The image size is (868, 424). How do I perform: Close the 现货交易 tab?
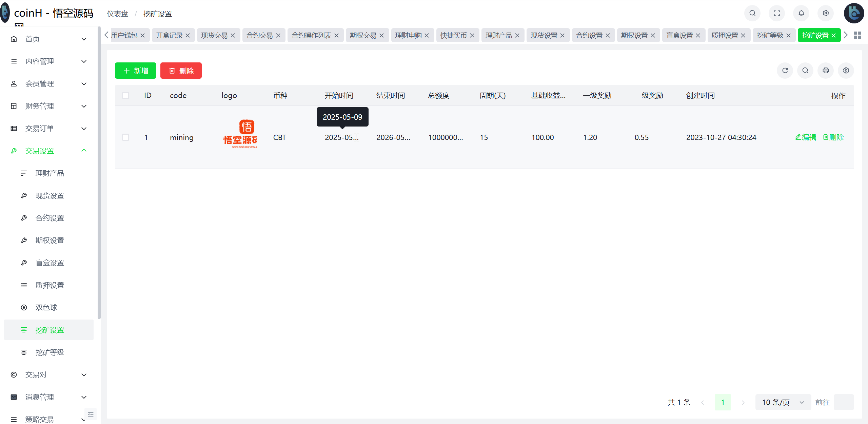pyautogui.click(x=233, y=35)
